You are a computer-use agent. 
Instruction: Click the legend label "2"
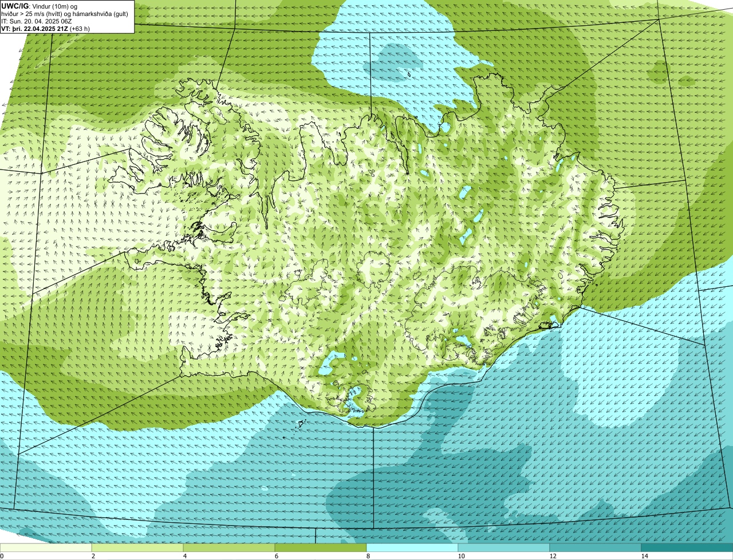click(93, 556)
